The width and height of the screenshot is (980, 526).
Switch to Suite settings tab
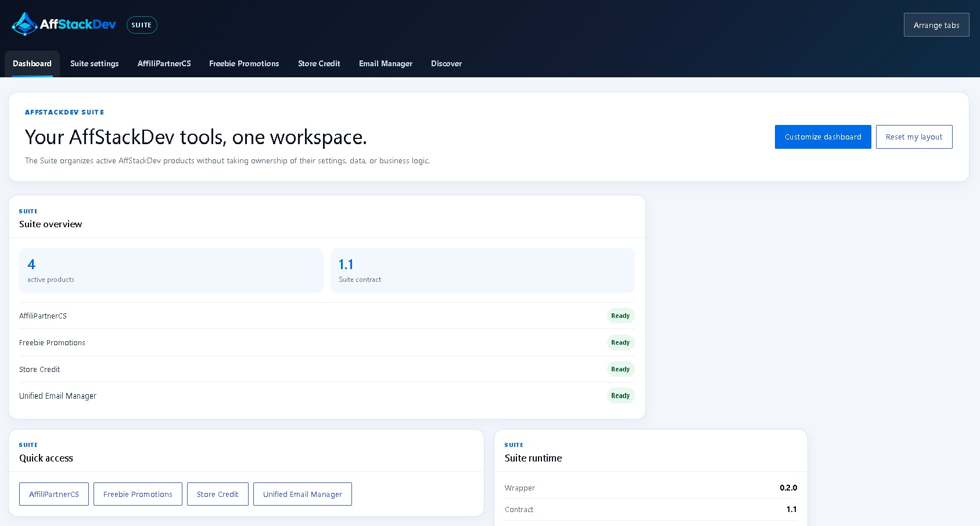click(95, 64)
